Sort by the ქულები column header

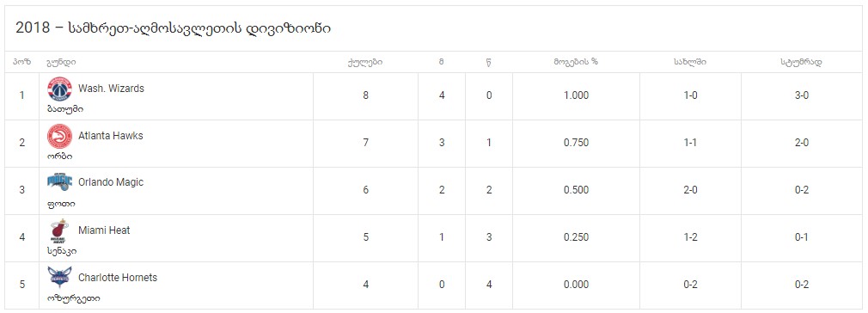365,62
